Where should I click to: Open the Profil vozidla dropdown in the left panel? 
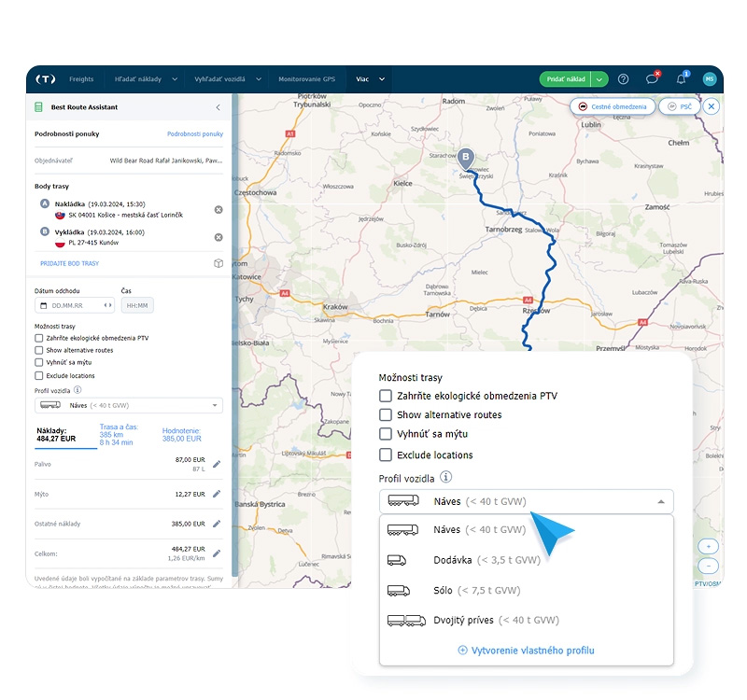pyautogui.click(x=129, y=405)
